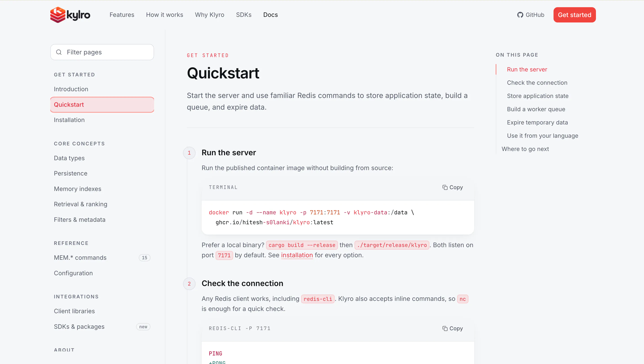Go to Why Klyro nav item
Screen dimensions: 644x364
point(210,15)
